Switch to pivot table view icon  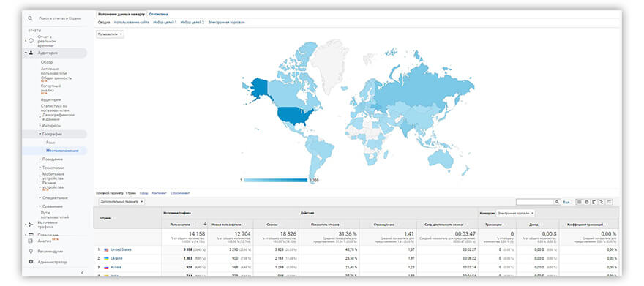609,202
